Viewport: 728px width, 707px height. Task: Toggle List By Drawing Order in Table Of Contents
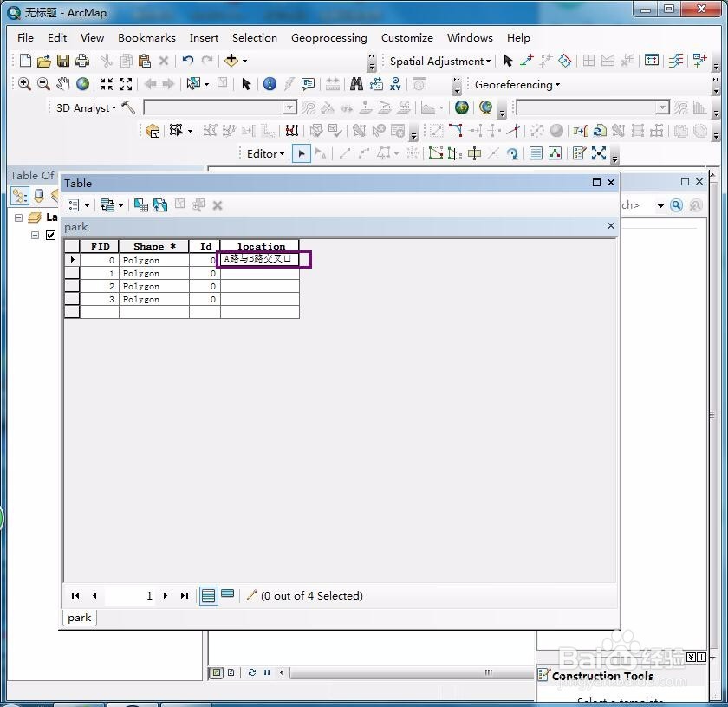(19, 196)
